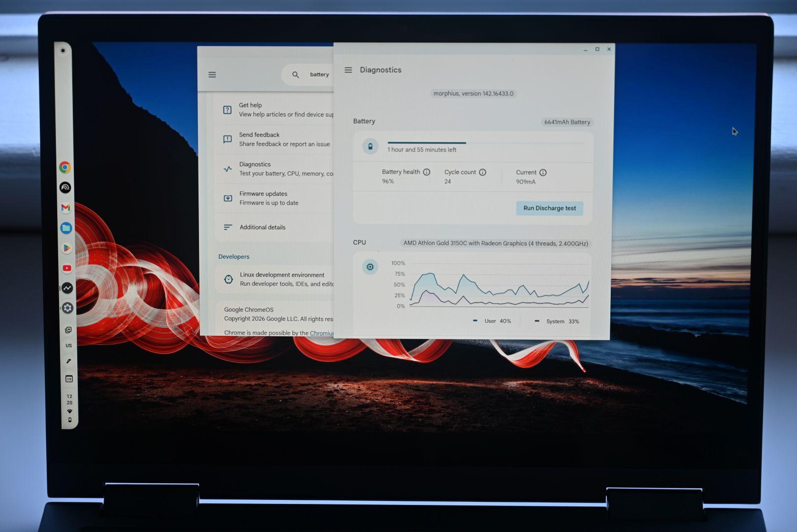Click the Diagnostics pulse icon in Settings

click(228, 169)
